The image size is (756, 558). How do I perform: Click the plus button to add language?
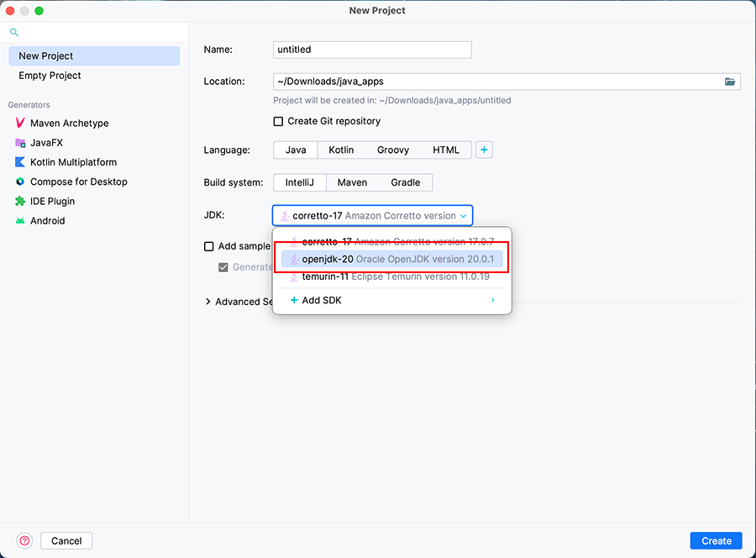point(484,150)
